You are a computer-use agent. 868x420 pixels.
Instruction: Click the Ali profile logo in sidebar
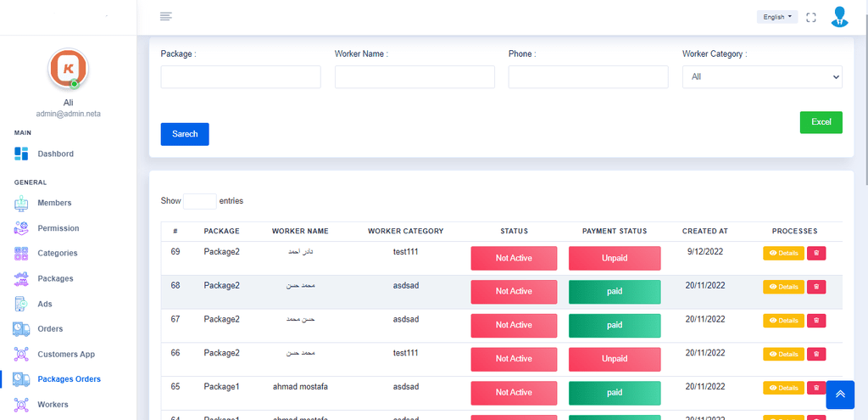[69, 69]
